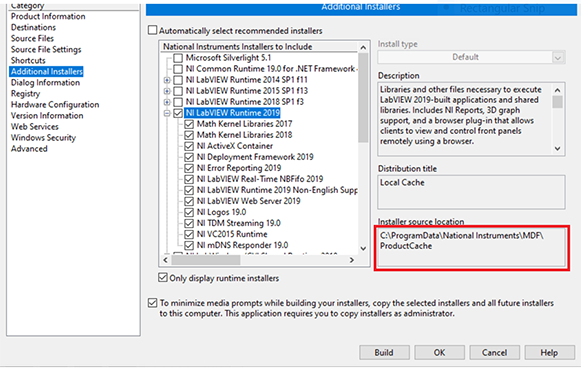
Task: Click installers list scroll right arrow
Action: click(352, 260)
